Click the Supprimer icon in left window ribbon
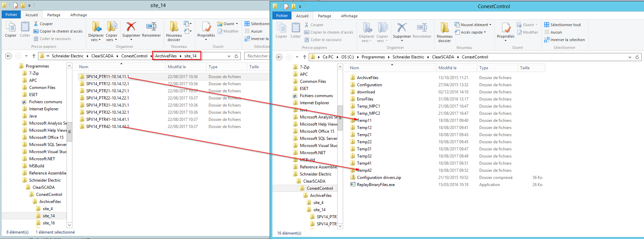This screenshot has height=239, width=644. coord(131,27)
